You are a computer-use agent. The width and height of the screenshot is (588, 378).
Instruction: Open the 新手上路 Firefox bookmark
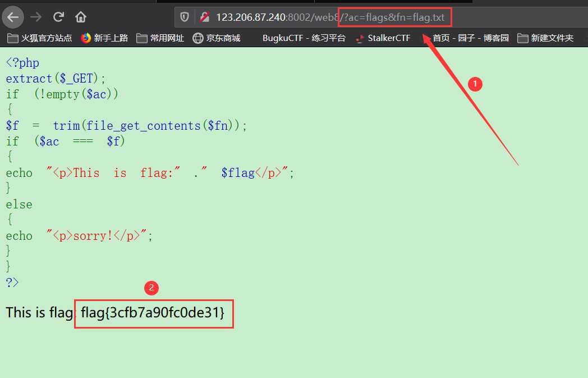click(x=104, y=38)
